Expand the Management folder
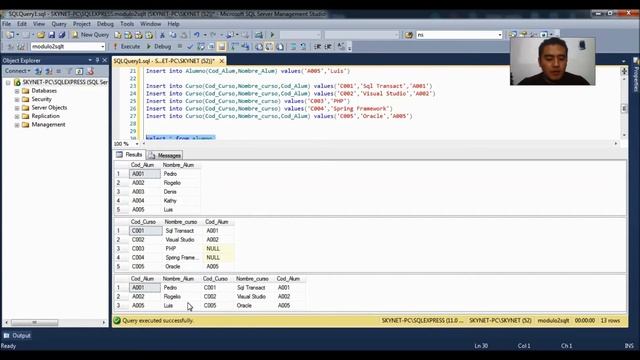The width and height of the screenshot is (640, 360). pos(17,125)
